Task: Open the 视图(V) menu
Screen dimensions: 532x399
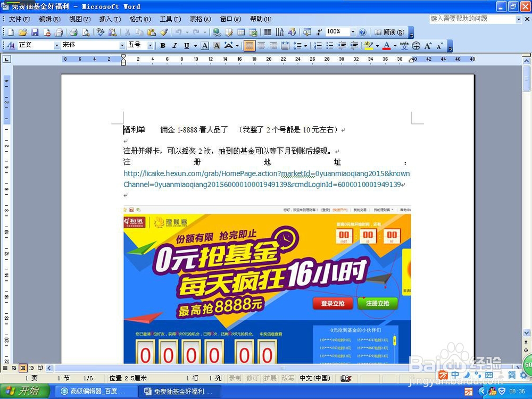Action: 80,19
